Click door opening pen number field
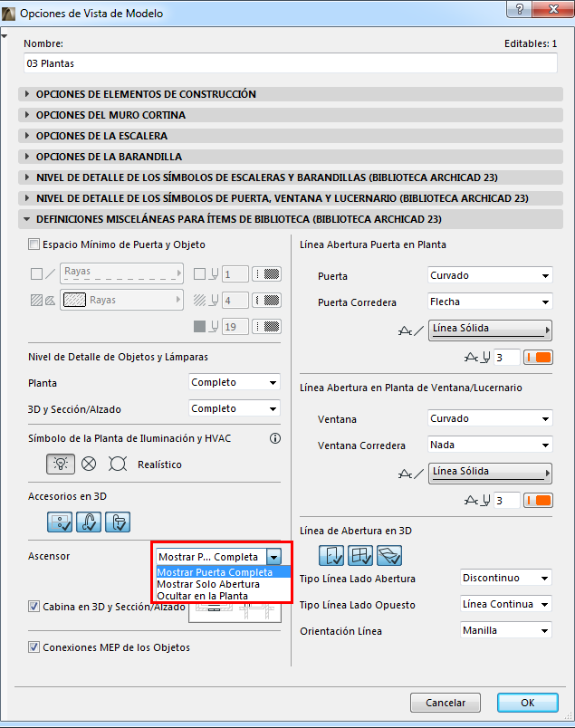 point(506,357)
